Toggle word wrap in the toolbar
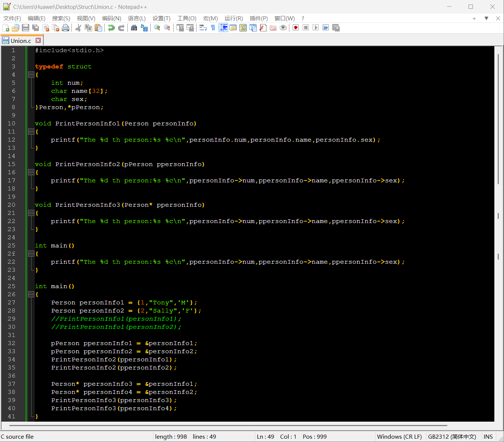Viewport: 504px width, 442px height. (203, 28)
